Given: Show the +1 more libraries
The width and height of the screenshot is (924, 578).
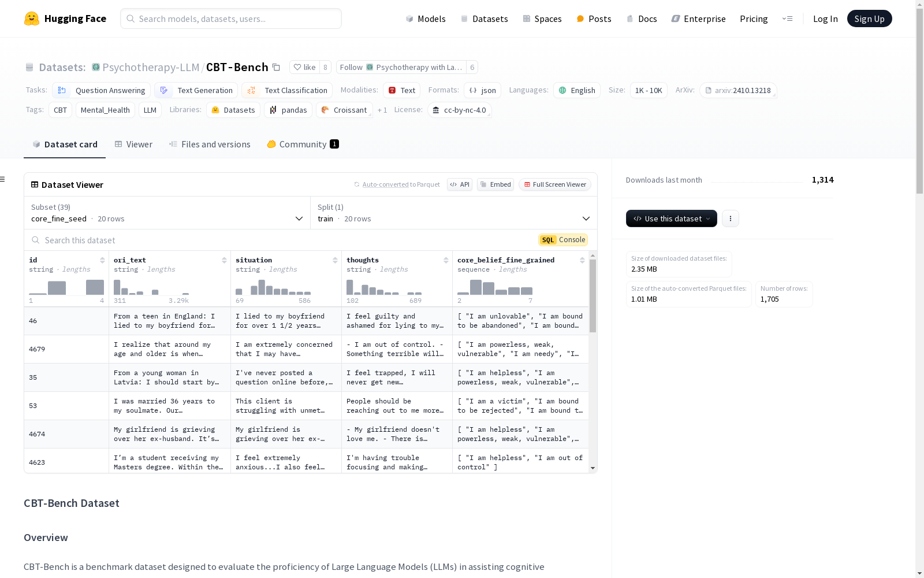Looking at the screenshot, I should (x=382, y=110).
